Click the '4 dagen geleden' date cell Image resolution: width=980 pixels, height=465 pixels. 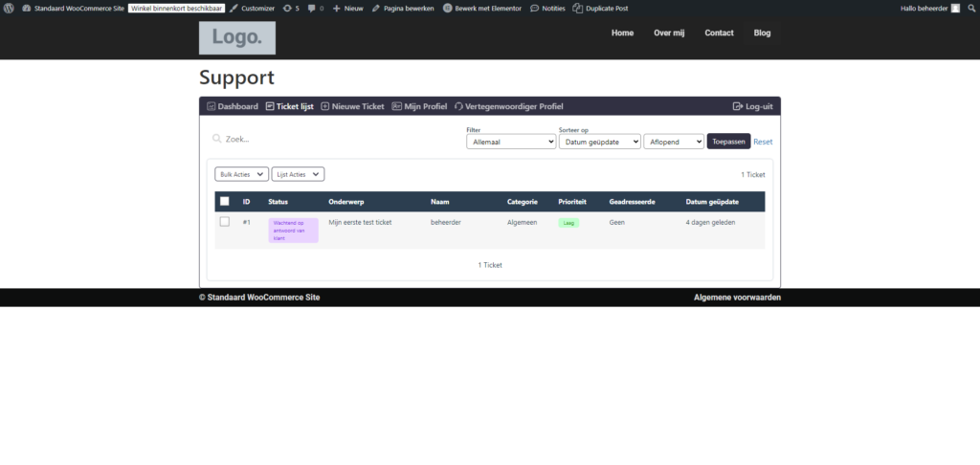click(x=711, y=222)
